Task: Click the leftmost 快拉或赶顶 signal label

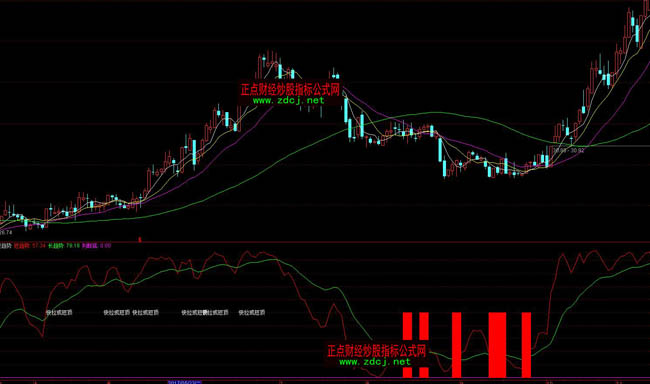Action: point(59,312)
